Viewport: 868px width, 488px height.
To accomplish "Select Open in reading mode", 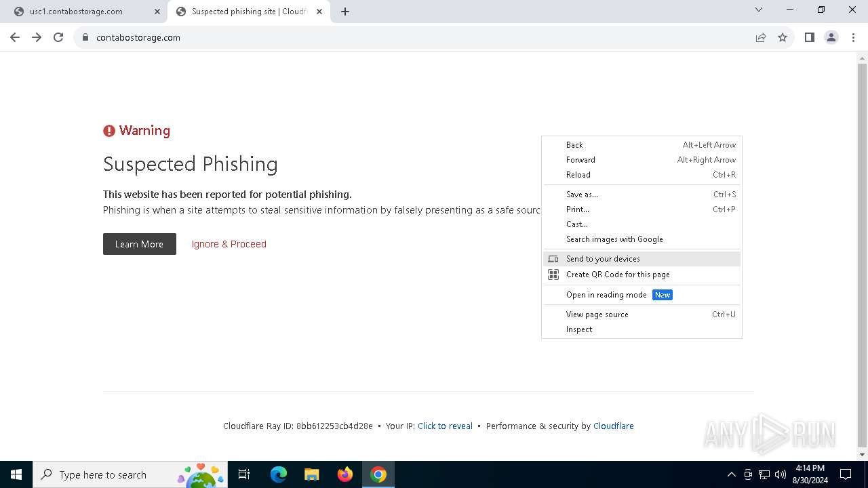I will coord(642,295).
